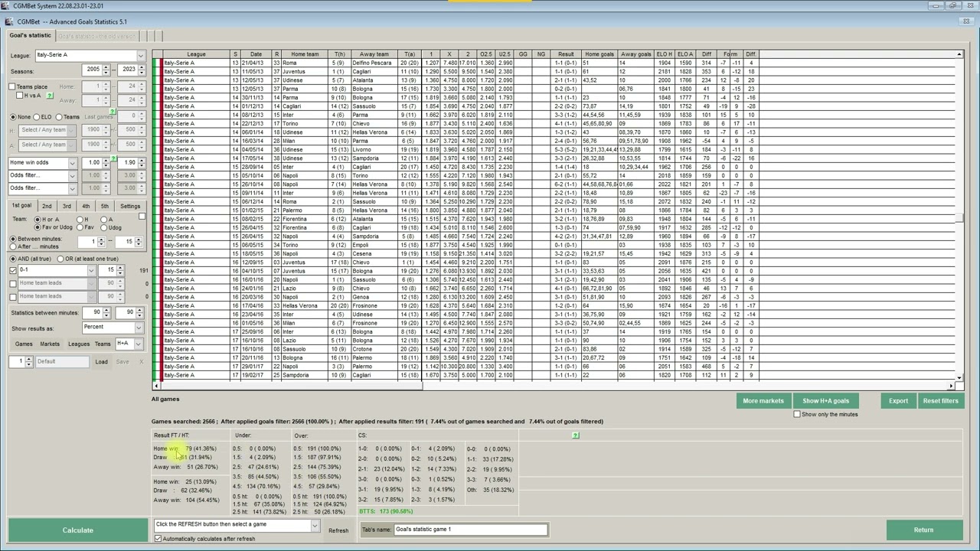Image resolution: width=980 pixels, height=551 pixels.
Task: Select the 4th goal tab
Action: 86,206
